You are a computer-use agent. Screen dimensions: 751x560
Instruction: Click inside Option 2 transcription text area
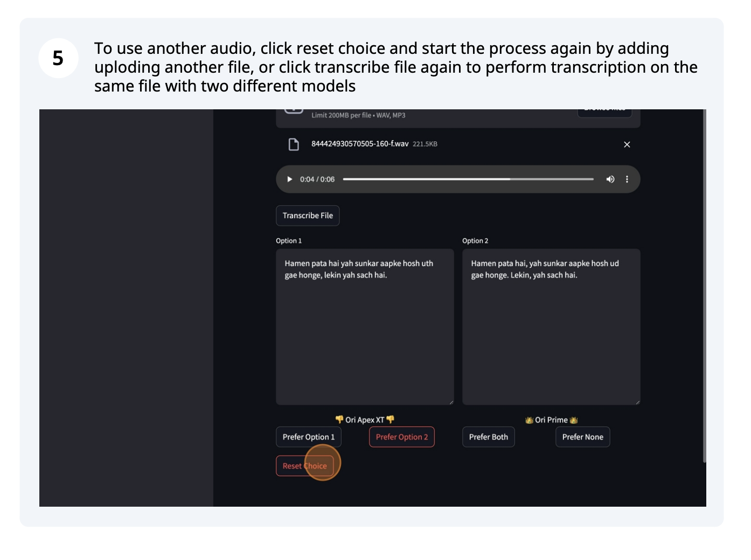coord(551,327)
